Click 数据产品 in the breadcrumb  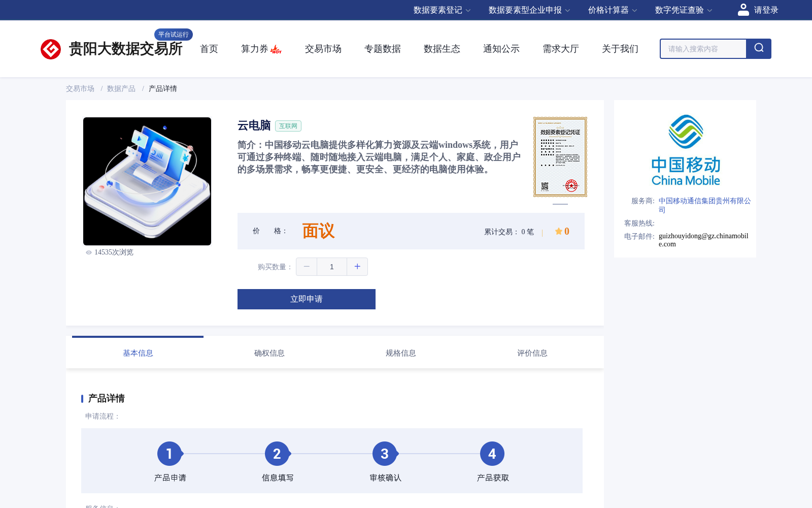coord(121,88)
